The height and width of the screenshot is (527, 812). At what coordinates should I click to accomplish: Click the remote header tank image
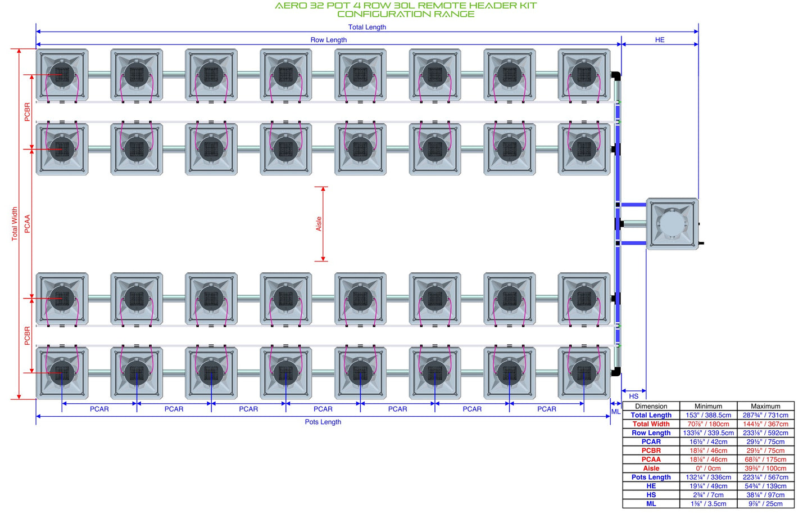coord(673,224)
